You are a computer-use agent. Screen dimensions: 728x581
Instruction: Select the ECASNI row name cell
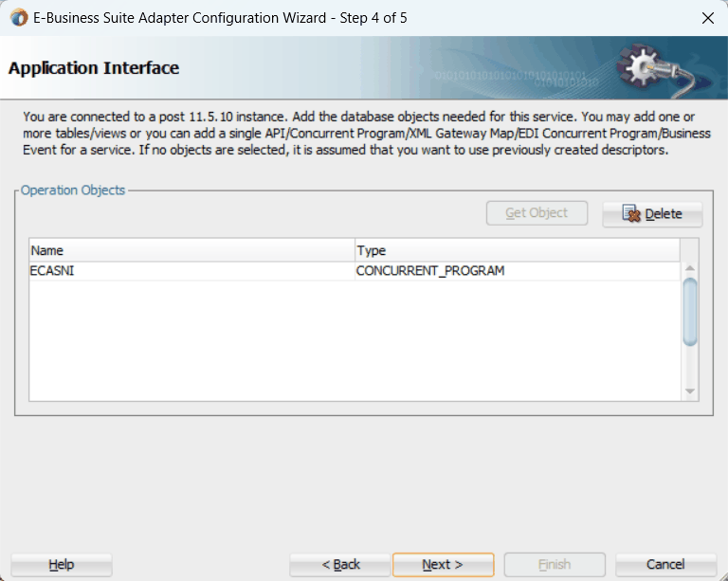coord(191,270)
